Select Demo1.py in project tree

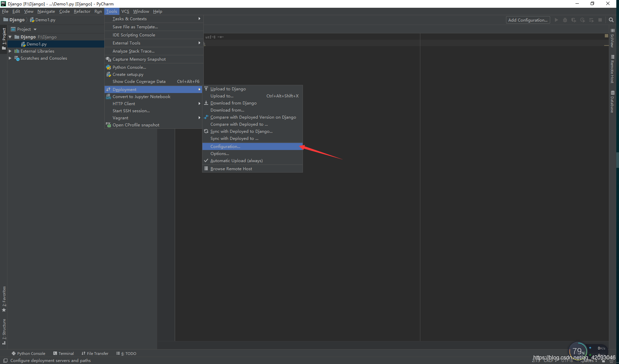coord(37,44)
